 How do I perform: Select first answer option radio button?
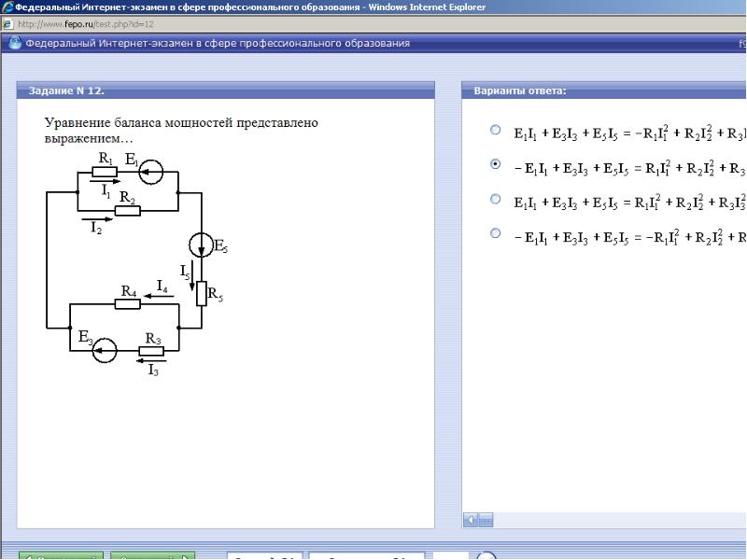click(x=496, y=130)
